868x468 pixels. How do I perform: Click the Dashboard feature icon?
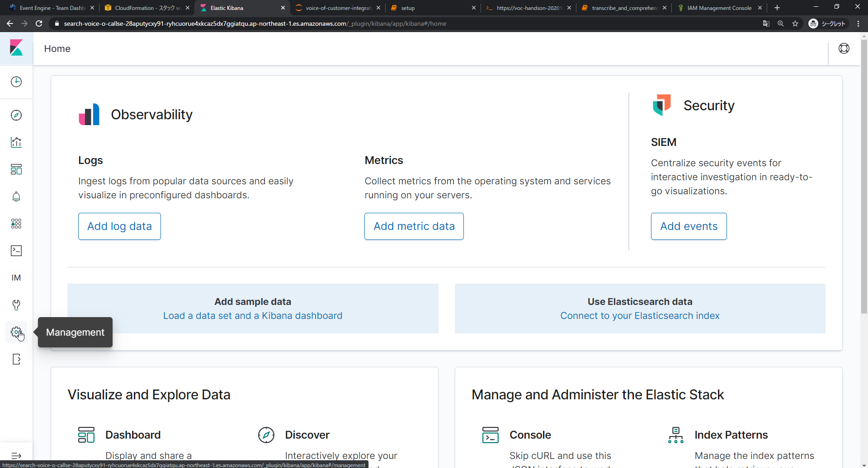86,435
